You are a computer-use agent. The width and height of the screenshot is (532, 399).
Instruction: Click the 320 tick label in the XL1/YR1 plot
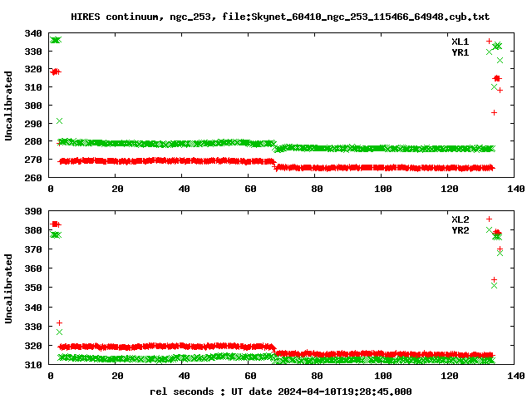coord(33,70)
